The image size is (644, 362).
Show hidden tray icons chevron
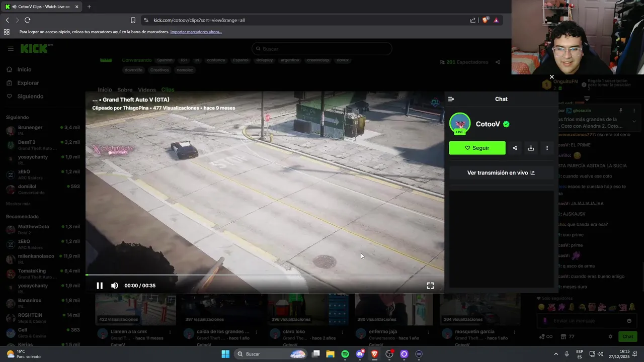coord(556,354)
